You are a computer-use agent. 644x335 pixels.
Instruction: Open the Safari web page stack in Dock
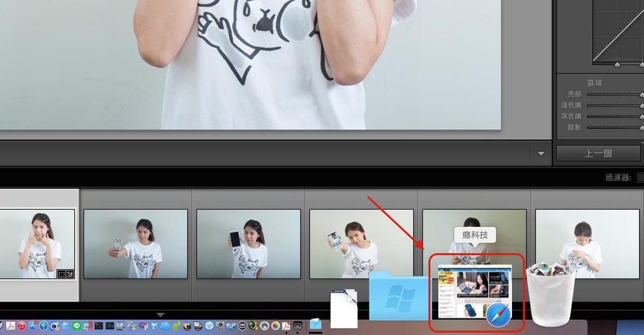click(x=475, y=293)
